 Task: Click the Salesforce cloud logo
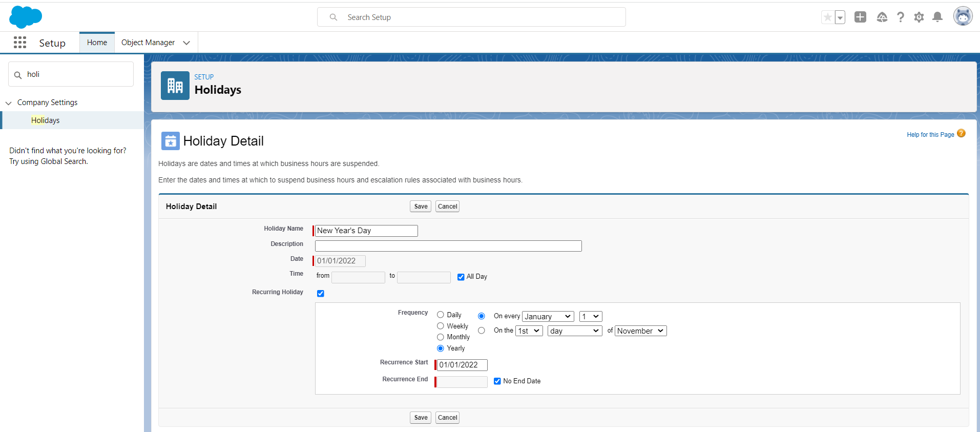pos(26,17)
